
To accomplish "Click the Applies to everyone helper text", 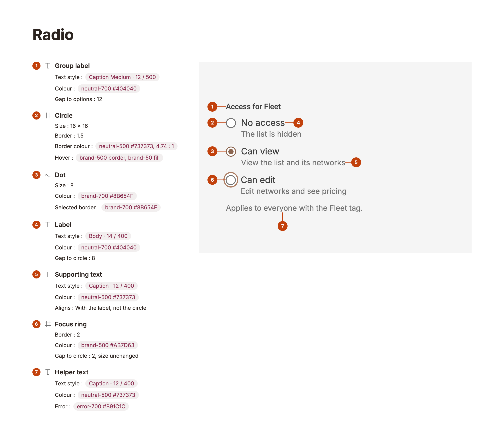I will pyautogui.click(x=294, y=208).
